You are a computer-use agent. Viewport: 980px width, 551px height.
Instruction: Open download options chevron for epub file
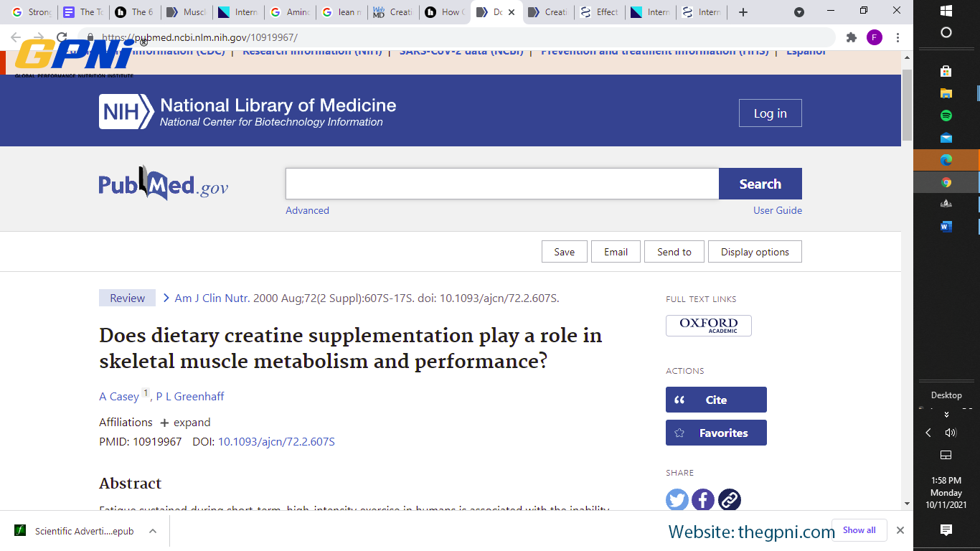tap(152, 531)
